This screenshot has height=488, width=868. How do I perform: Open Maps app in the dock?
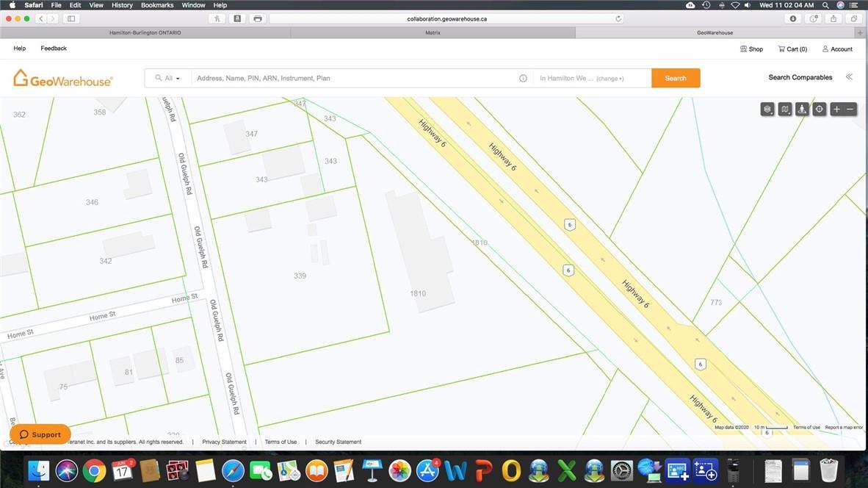[289, 471]
